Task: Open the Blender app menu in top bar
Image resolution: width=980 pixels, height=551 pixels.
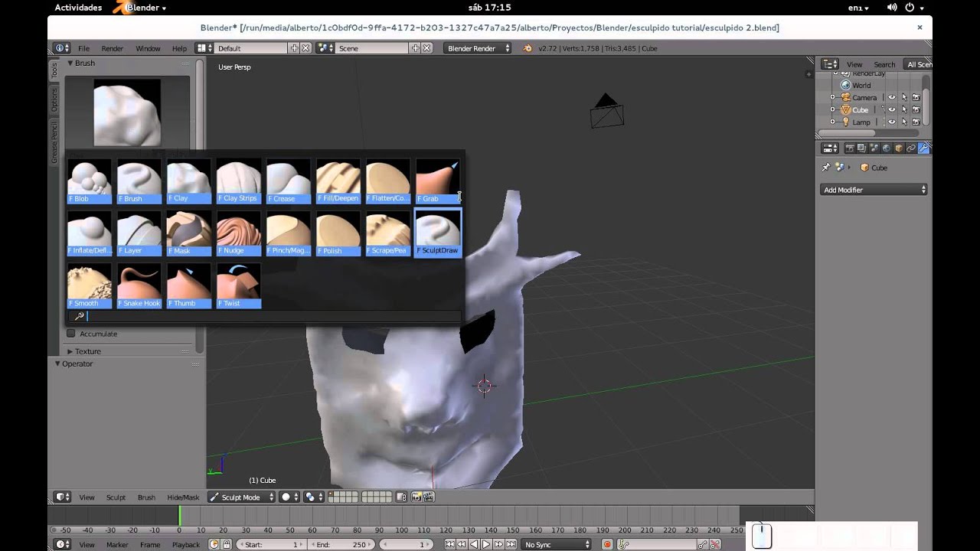Action: pos(139,8)
